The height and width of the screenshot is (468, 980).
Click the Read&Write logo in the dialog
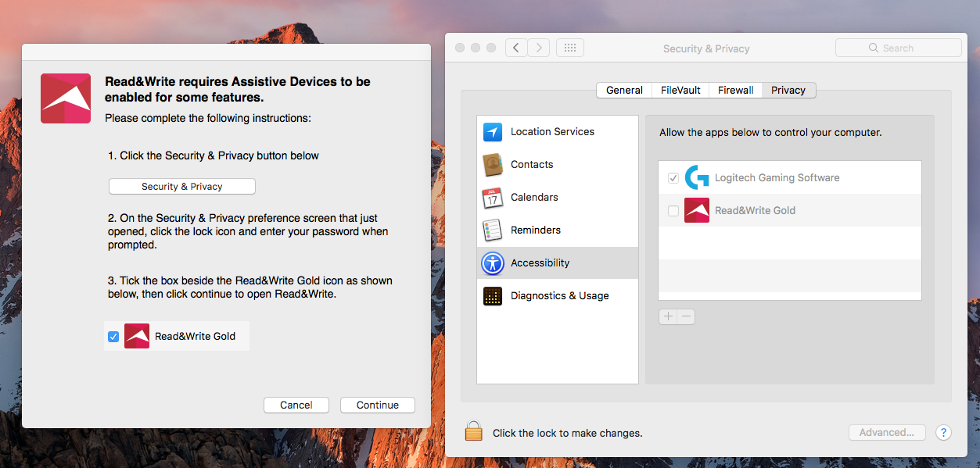click(x=66, y=98)
